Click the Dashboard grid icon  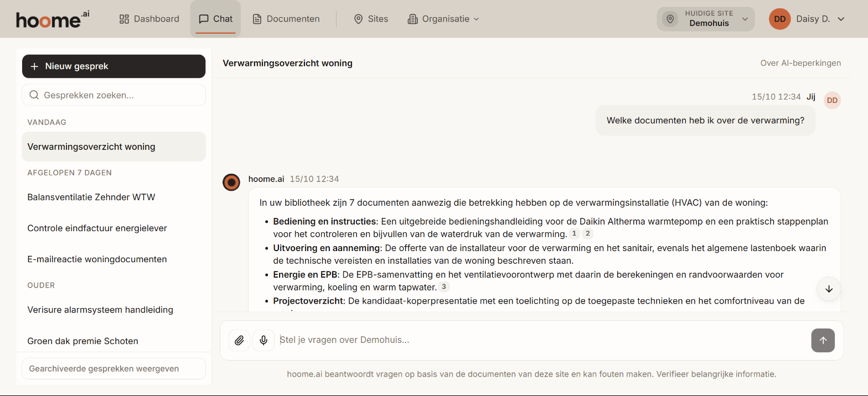[124, 19]
